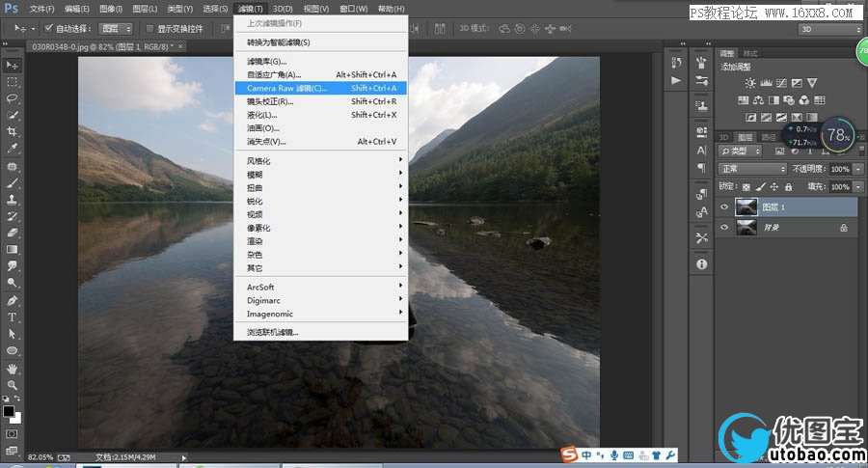The image size is (868, 468).
Task: Select the Move tool in the toolbox
Action: 12,66
